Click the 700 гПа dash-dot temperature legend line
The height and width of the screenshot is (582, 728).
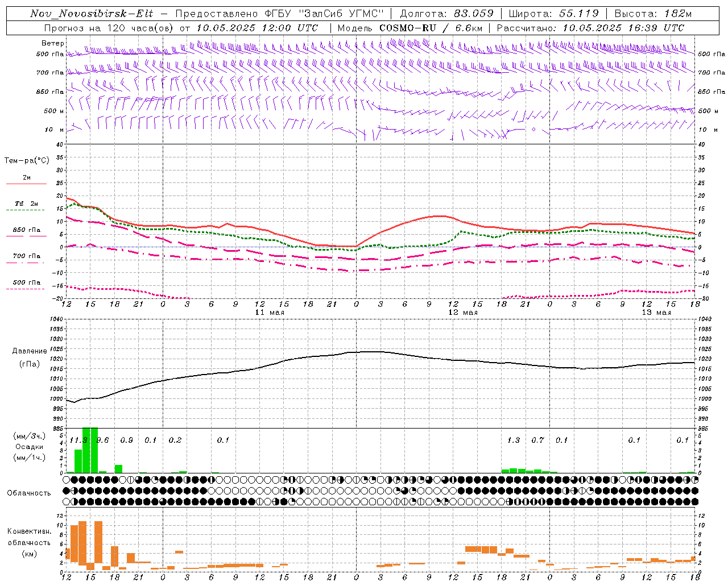(26, 263)
